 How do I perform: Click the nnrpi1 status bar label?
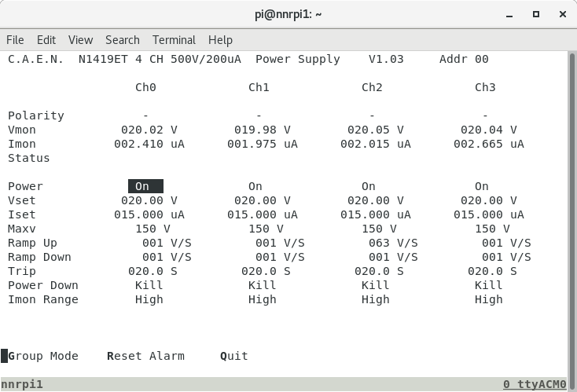coord(22,385)
